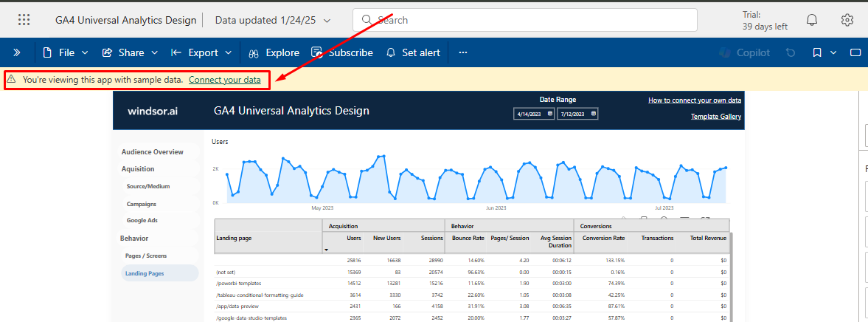Click the table vertical scrollbar
The height and width of the screenshot is (322, 868).
point(732,277)
